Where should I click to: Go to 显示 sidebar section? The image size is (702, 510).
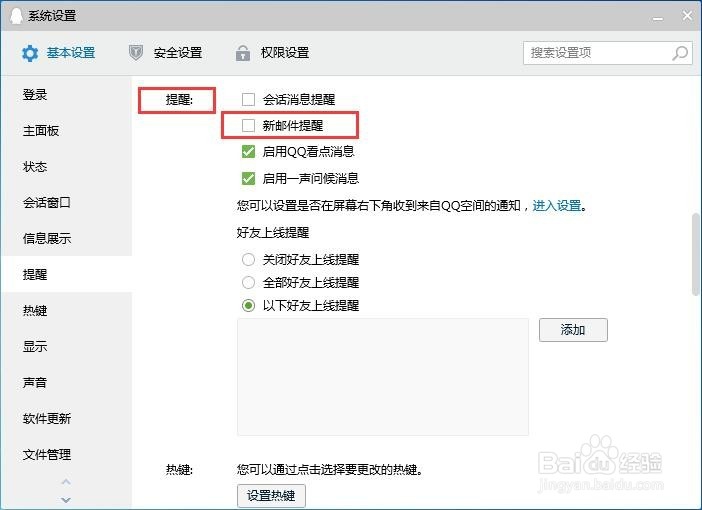click(x=66, y=346)
